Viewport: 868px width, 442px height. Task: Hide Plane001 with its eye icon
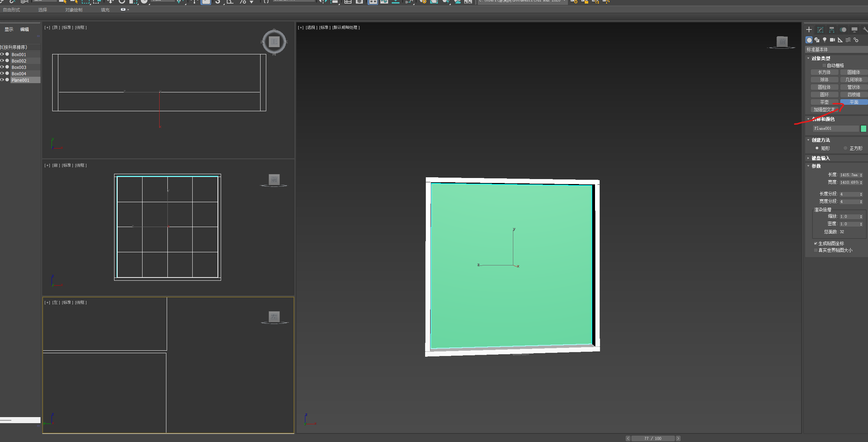(x=2, y=80)
